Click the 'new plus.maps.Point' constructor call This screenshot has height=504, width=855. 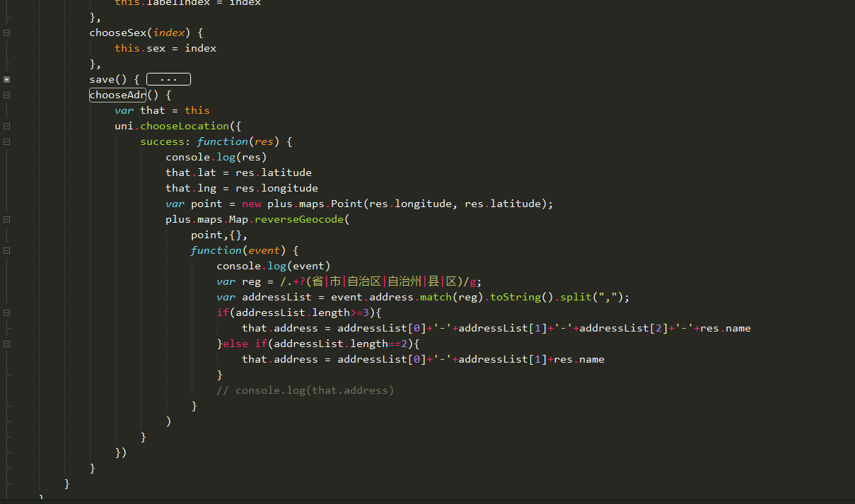click(302, 204)
